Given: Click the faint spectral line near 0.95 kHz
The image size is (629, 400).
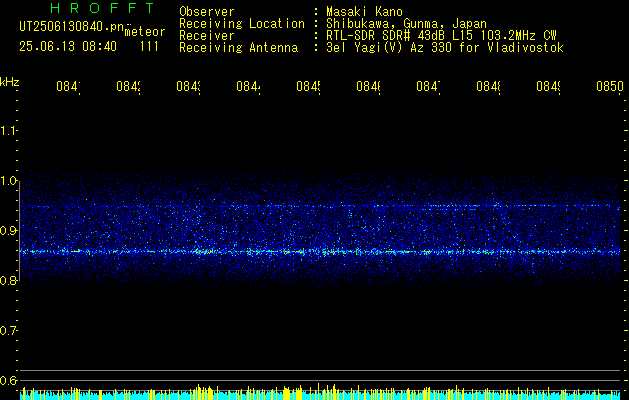Looking at the screenshot, I should (320, 206).
